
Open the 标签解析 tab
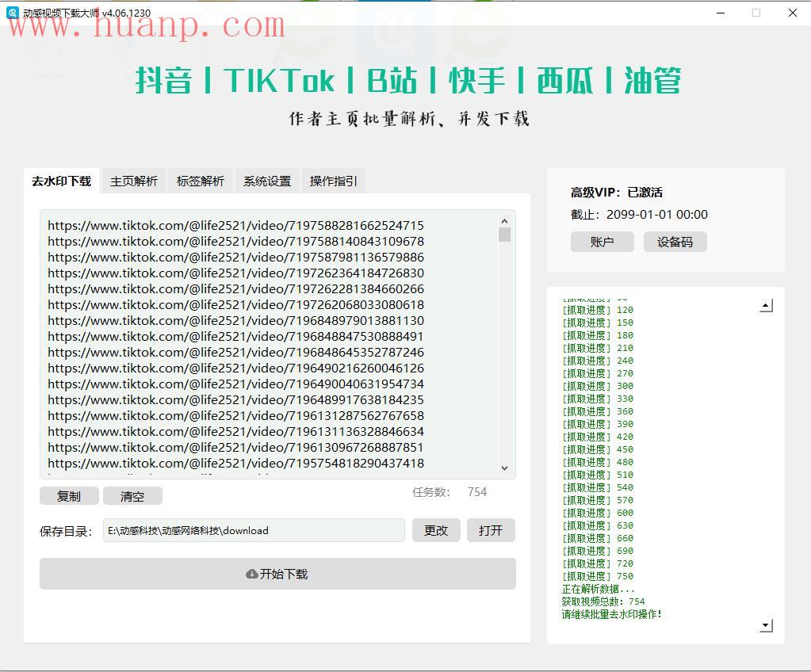[x=200, y=181]
